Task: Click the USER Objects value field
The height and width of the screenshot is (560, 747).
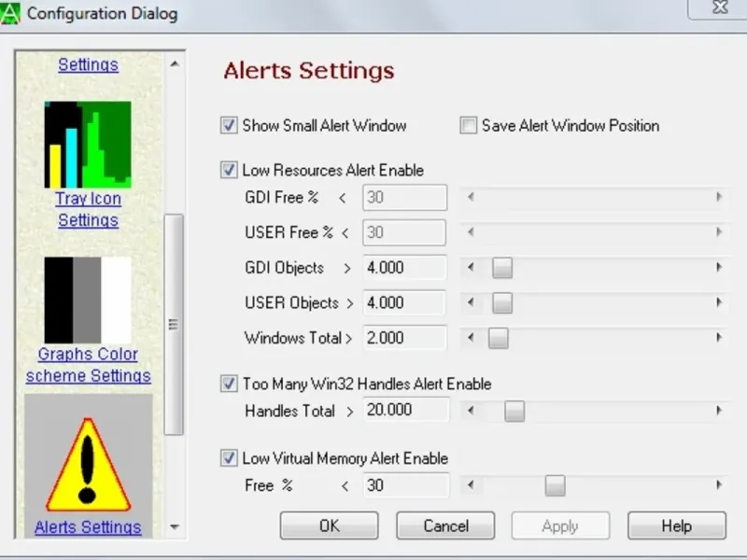Action: coord(405,302)
